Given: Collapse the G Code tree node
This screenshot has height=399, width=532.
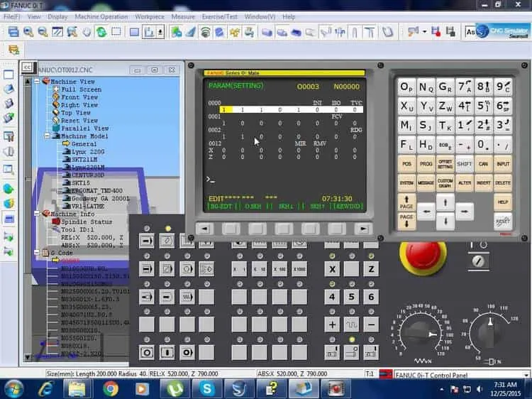Looking at the screenshot, I should click(37, 253).
